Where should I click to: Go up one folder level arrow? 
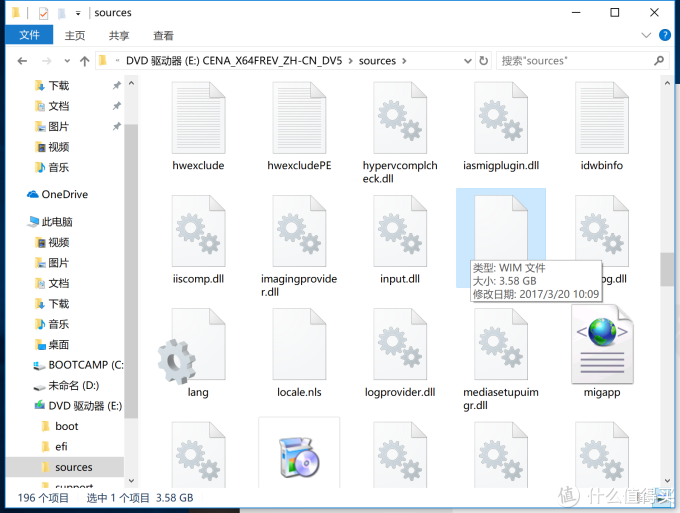point(85,61)
